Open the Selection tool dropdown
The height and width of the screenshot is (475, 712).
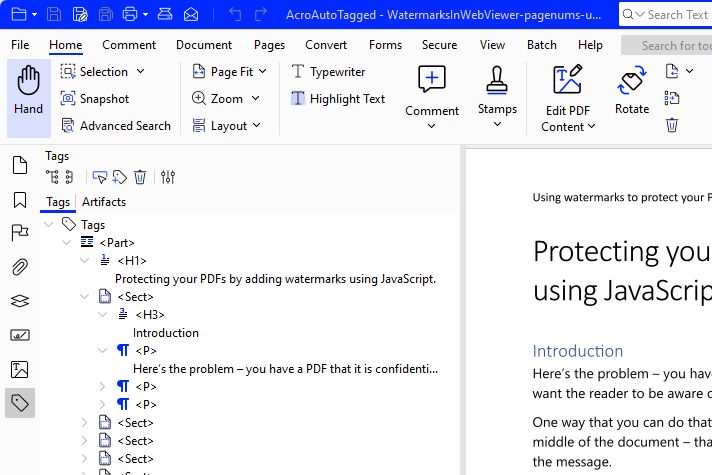click(141, 71)
